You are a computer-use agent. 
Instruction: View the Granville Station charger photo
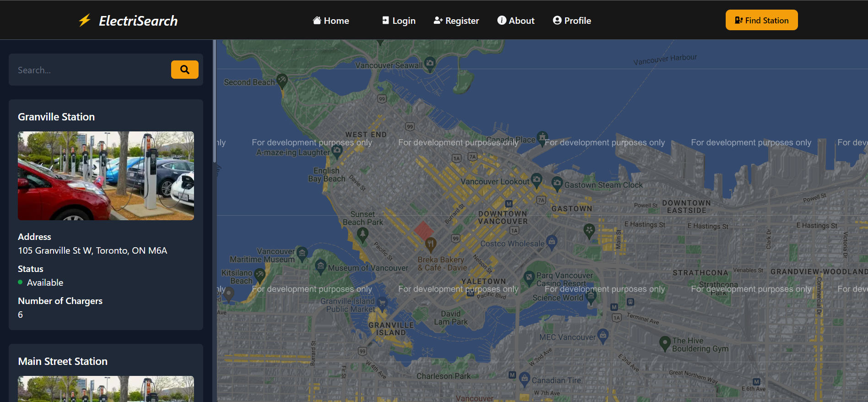106,176
